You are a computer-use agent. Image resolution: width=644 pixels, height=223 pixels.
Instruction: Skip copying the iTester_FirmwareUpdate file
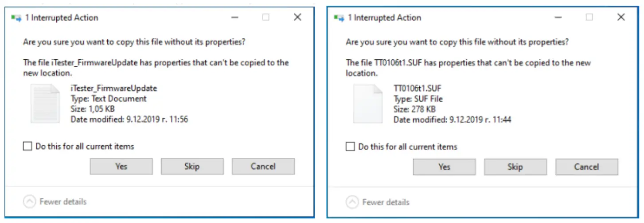pos(192,166)
